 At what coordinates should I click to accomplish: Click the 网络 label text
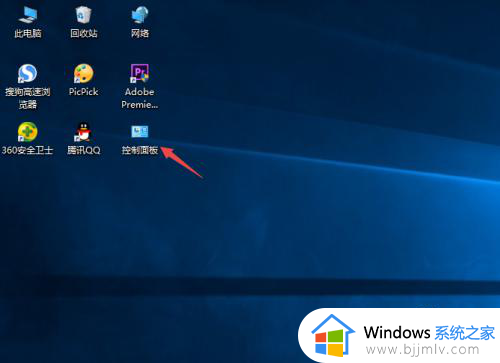coord(140,33)
